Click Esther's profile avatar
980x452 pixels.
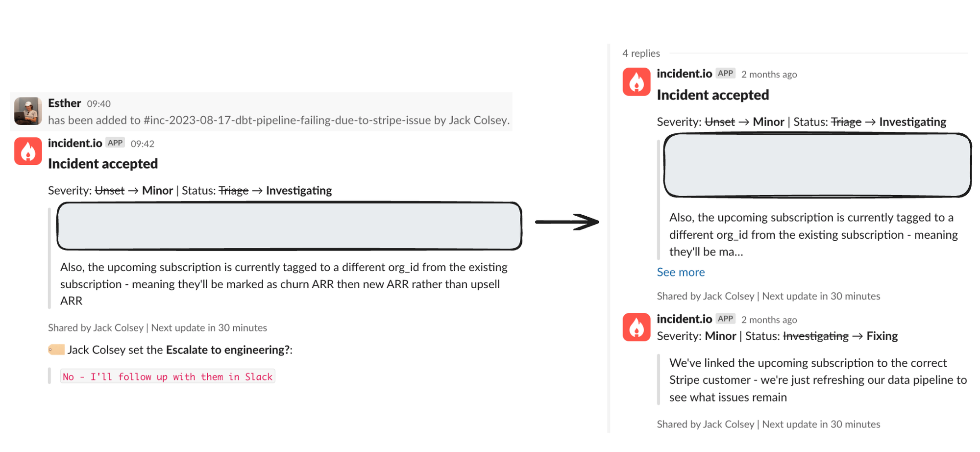pos(28,111)
